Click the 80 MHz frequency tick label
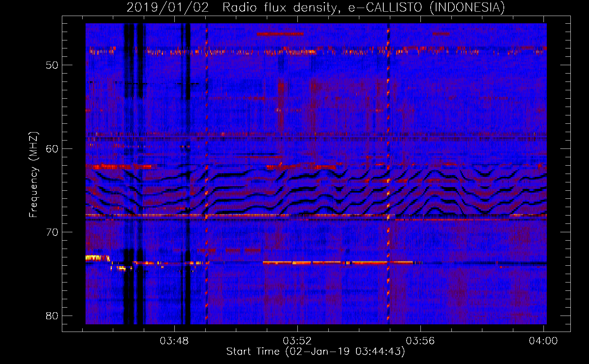This screenshot has height=364, width=589. 52,316
